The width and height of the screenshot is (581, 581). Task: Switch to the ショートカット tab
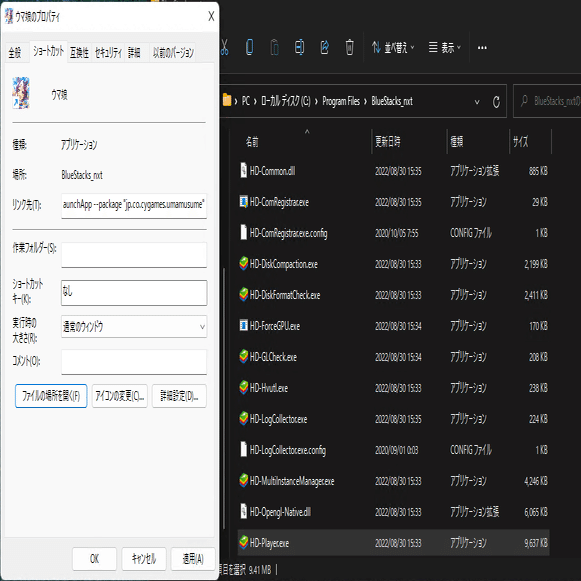pyautogui.click(x=49, y=52)
